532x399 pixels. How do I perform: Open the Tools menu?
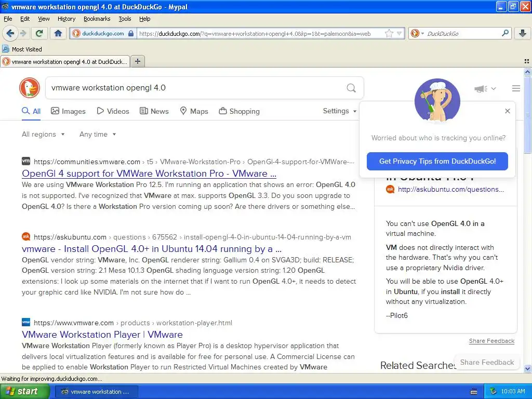(125, 19)
